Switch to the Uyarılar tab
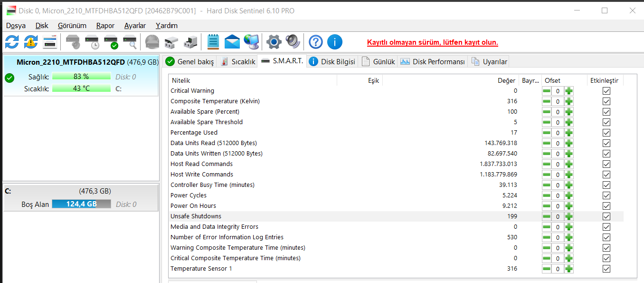This screenshot has width=644, height=283. coord(489,62)
